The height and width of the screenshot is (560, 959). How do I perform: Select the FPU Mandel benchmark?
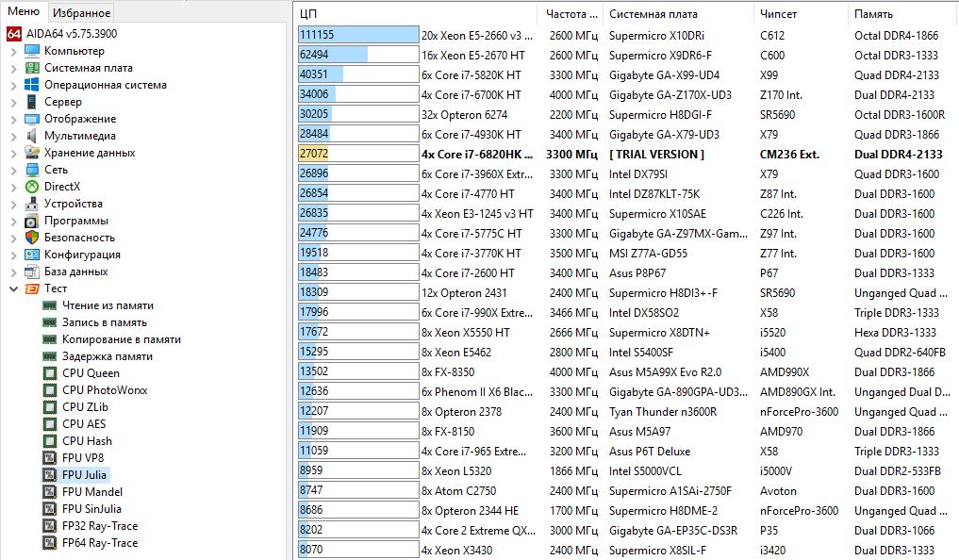pyautogui.click(x=92, y=492)
